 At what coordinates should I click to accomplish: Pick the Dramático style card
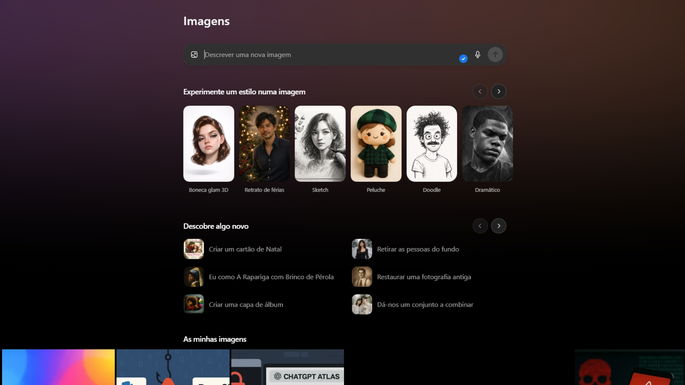(488, 144)
